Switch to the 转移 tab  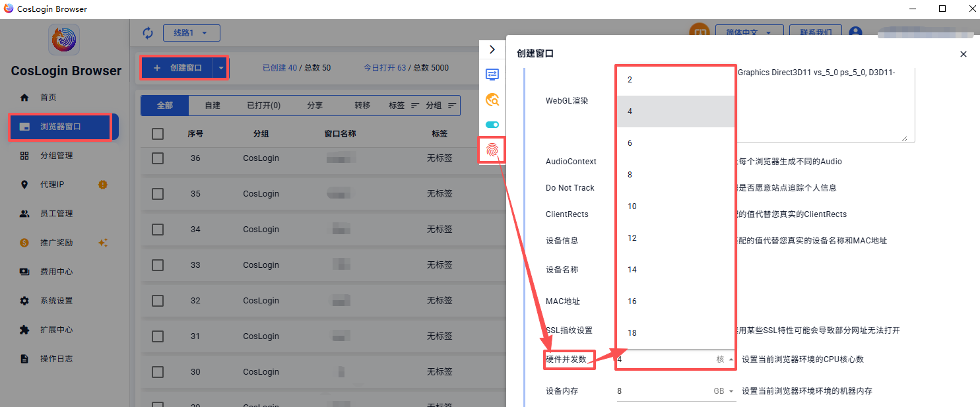tap(362, 106)
